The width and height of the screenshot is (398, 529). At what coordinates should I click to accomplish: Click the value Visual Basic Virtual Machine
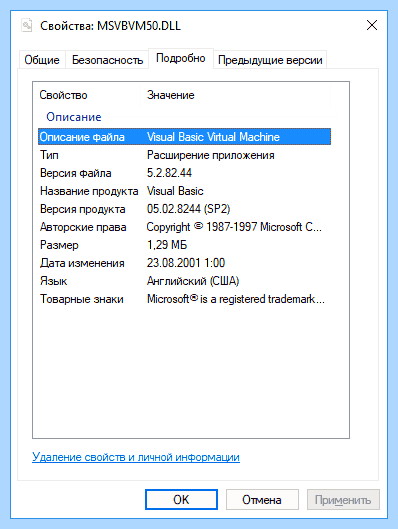point(213,137)
